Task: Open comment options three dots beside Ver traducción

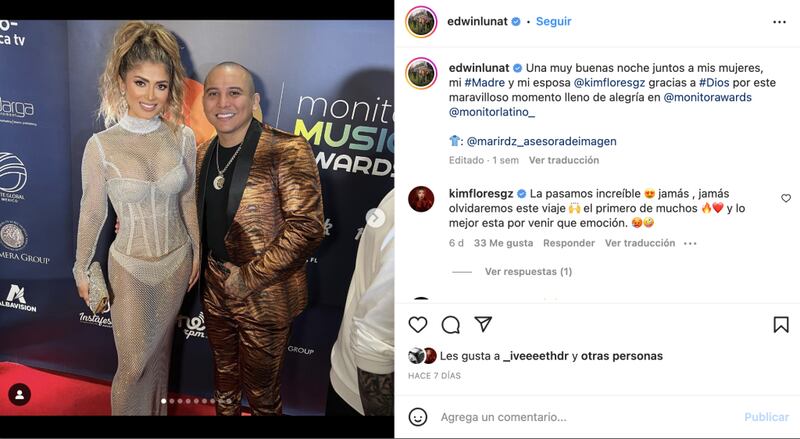Action: click(690, 243)
